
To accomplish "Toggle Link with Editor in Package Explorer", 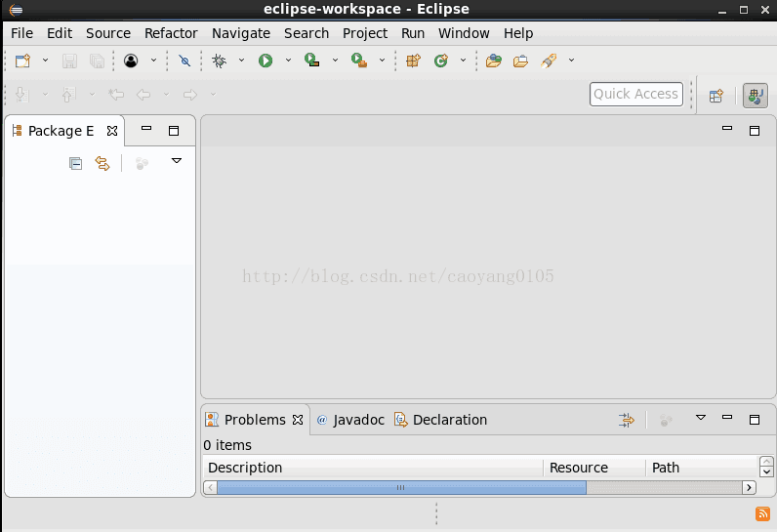I will [102, 163].
